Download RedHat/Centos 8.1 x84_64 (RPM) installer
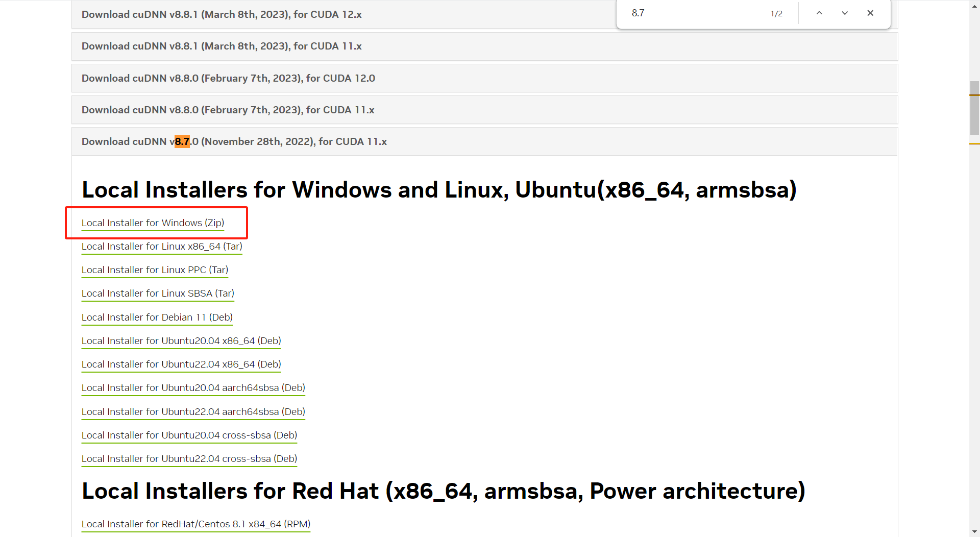Screen dimensions: 980x537 (196, 524)
